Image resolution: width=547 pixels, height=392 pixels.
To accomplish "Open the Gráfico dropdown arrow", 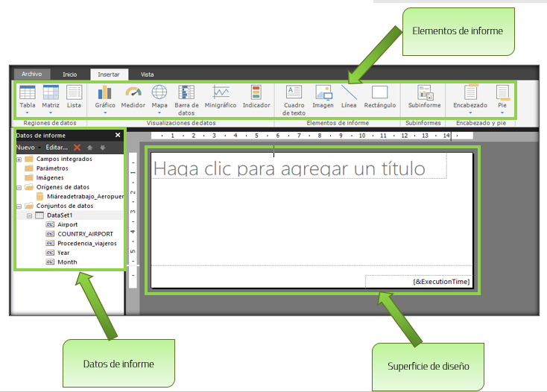I will tap(105, 113).
